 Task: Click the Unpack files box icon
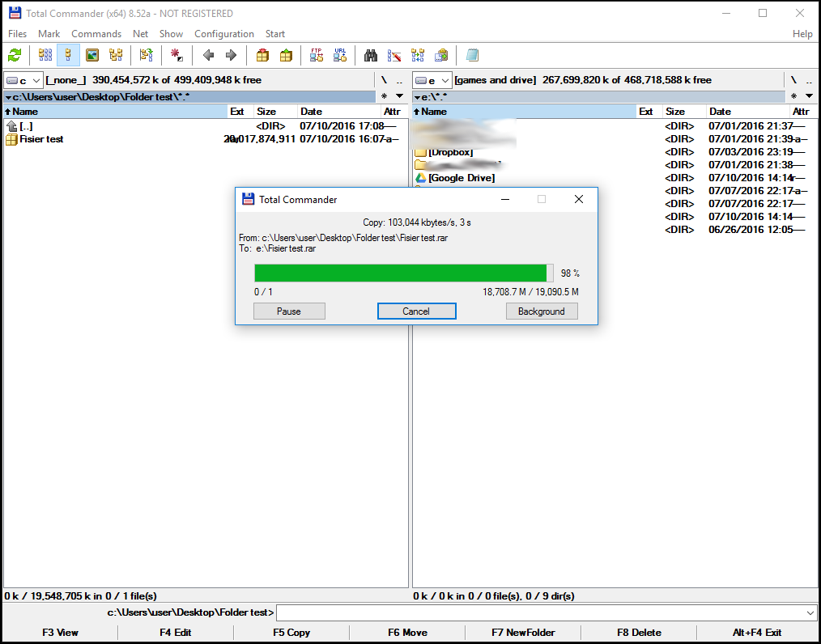click(286, 55)
